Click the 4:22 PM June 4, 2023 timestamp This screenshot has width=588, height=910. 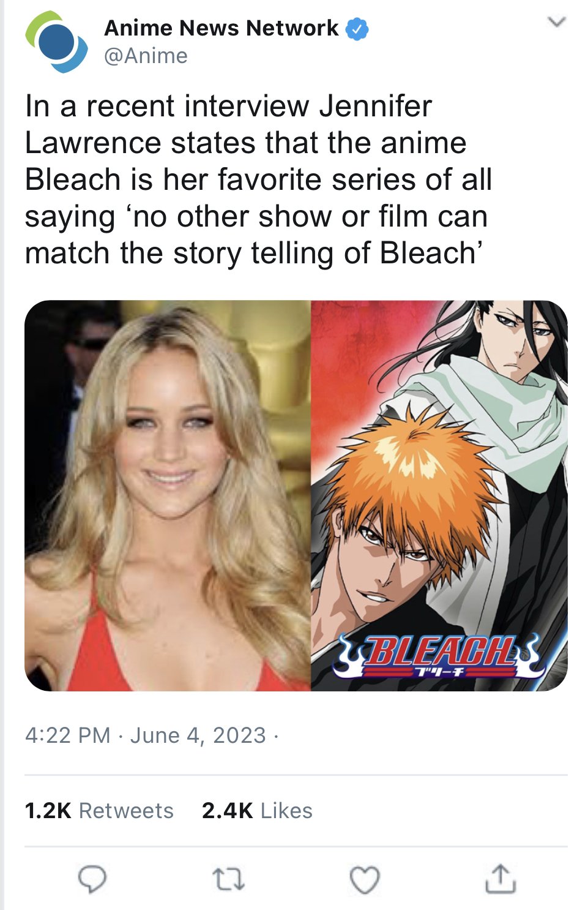point(146,735)
